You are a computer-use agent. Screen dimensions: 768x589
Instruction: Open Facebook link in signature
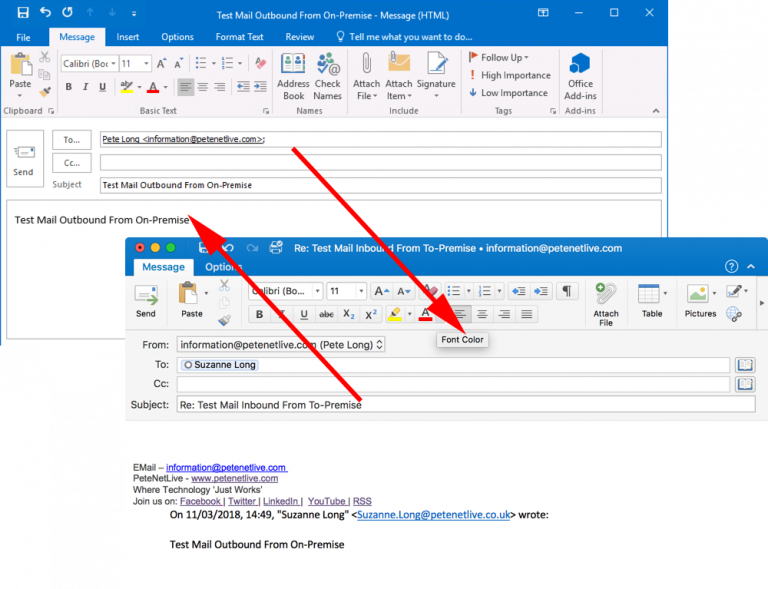[x=200, y=501]
